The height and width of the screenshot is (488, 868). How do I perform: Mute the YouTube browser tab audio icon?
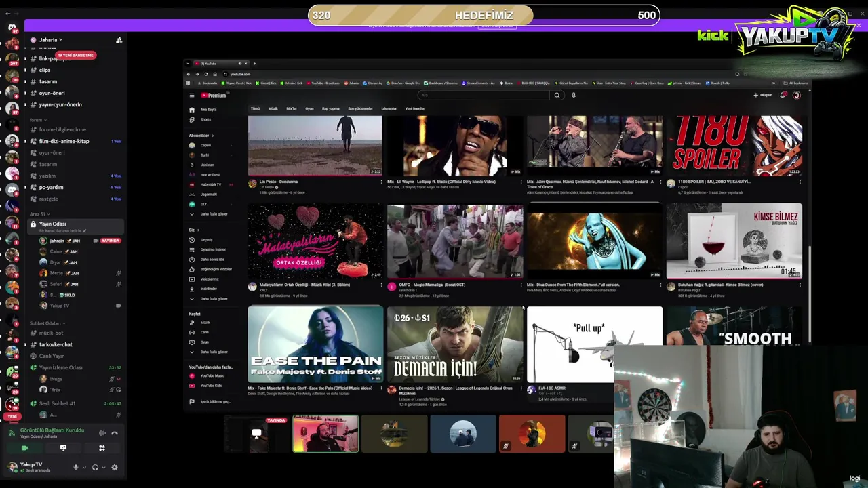click(239, 64)
